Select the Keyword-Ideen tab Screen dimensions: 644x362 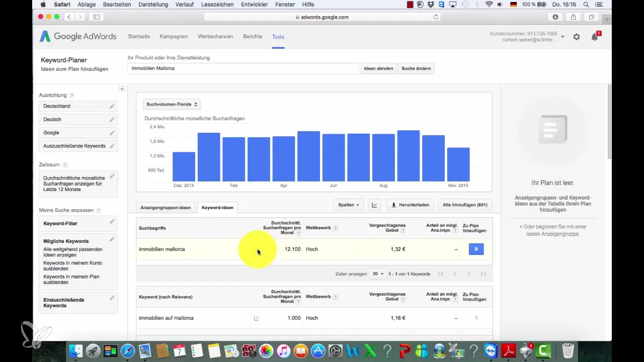(217, 207)
